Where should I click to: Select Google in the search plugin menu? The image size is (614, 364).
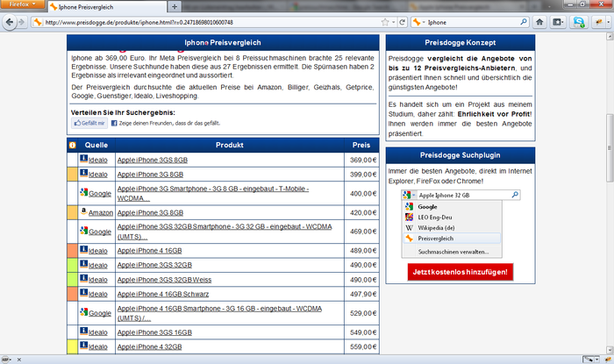tap(452, 207)
